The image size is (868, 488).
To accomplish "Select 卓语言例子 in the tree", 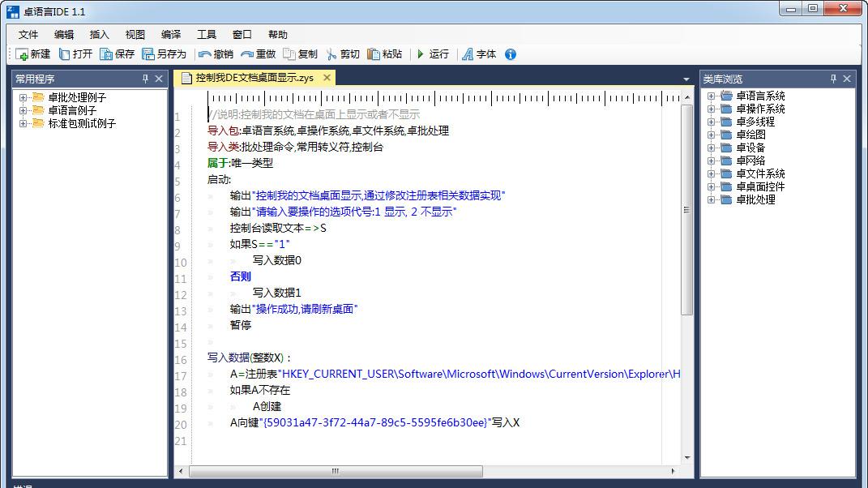I will pos(72,110).
